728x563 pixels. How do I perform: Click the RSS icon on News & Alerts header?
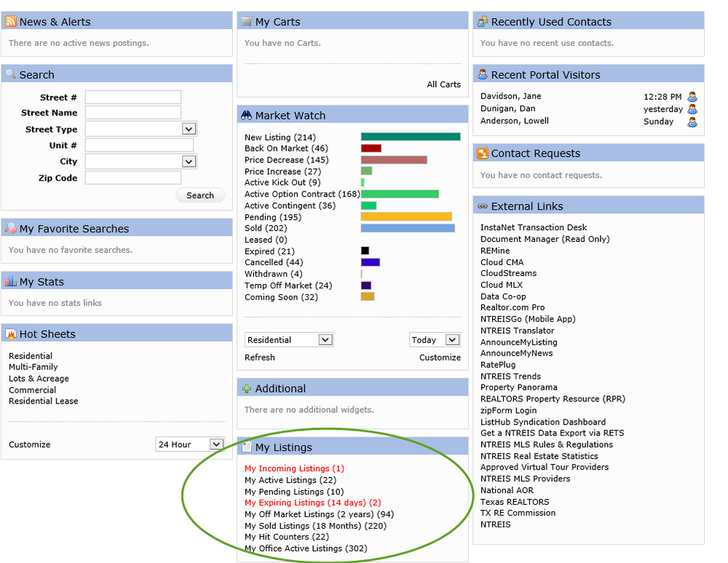12,22
